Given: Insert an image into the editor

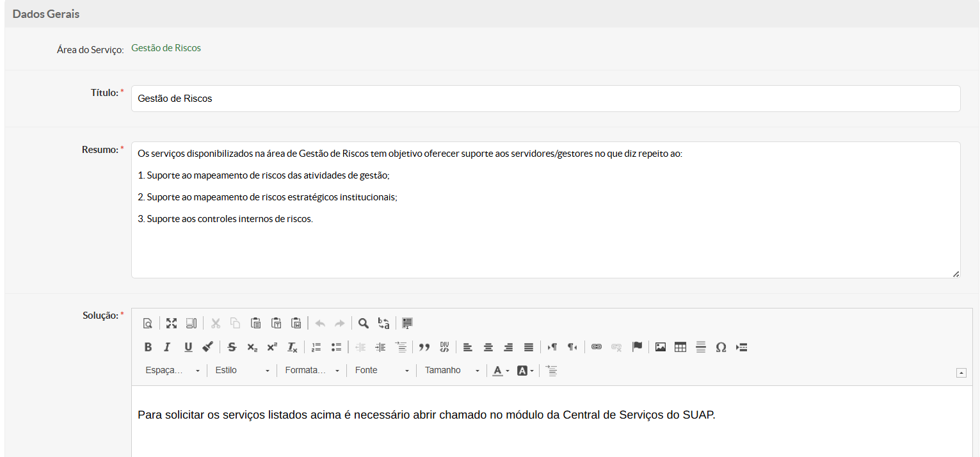Looking at the screenshot, I should coord(661,347).
